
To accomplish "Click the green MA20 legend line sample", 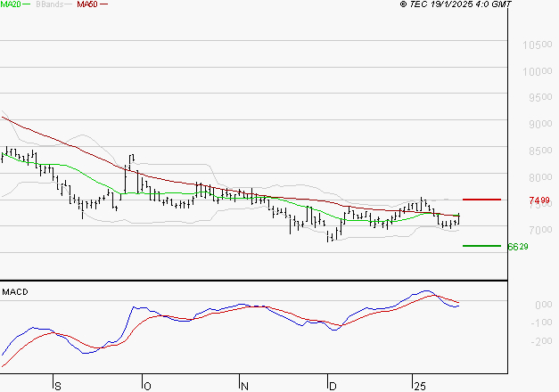I will coord(28,4).
